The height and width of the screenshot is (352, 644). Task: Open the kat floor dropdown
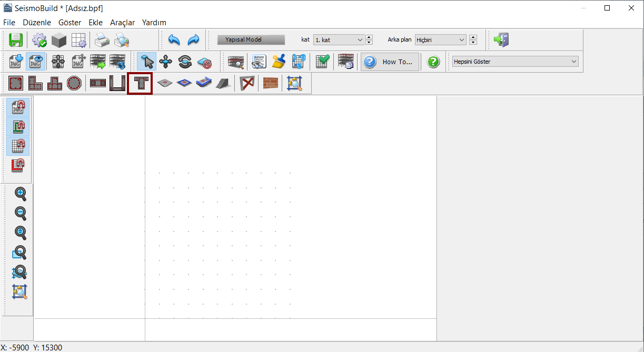click(339, 40)
